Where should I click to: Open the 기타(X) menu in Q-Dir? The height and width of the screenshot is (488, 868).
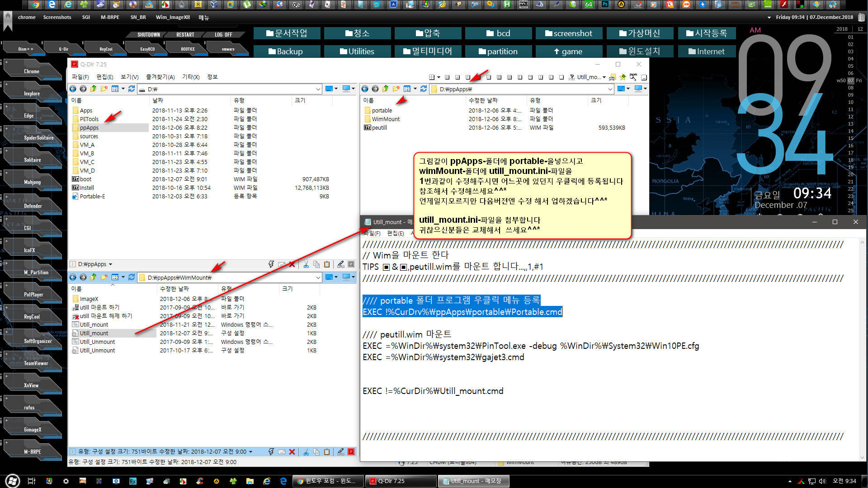[191, 77]
